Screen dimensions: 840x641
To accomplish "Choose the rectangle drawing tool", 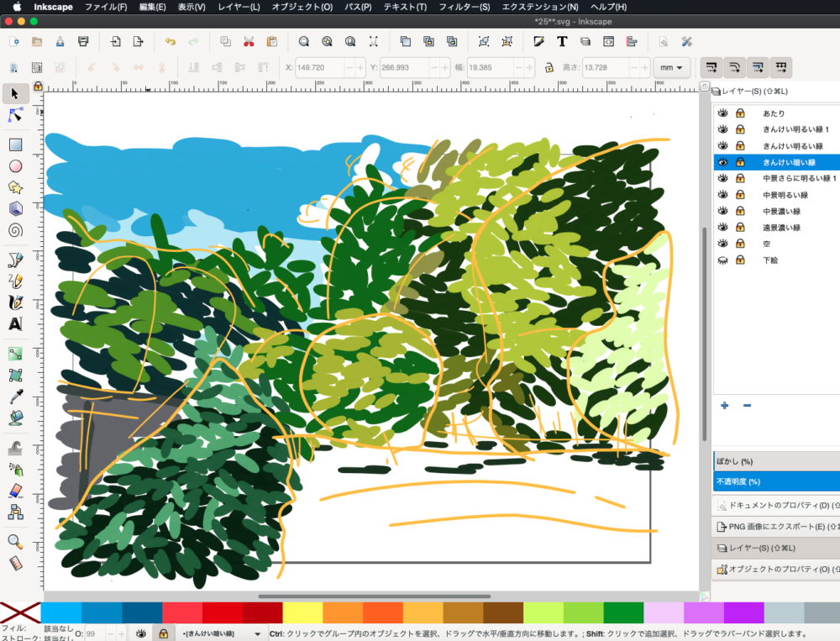I will 15,144.
